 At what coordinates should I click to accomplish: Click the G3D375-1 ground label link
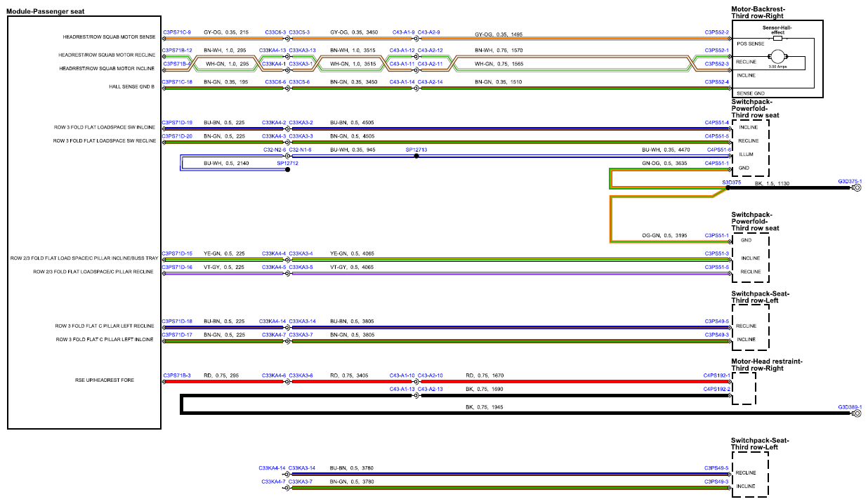(x=850, y=181)
